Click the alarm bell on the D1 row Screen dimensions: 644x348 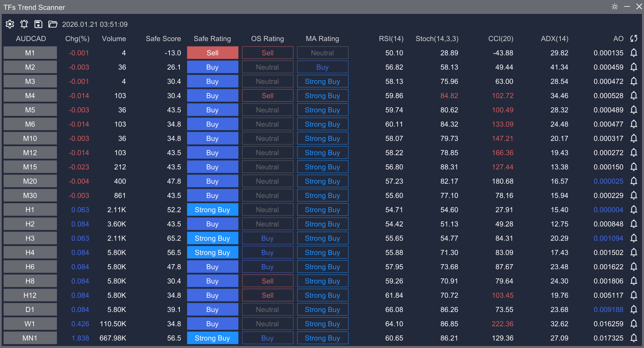pos(633,309)
